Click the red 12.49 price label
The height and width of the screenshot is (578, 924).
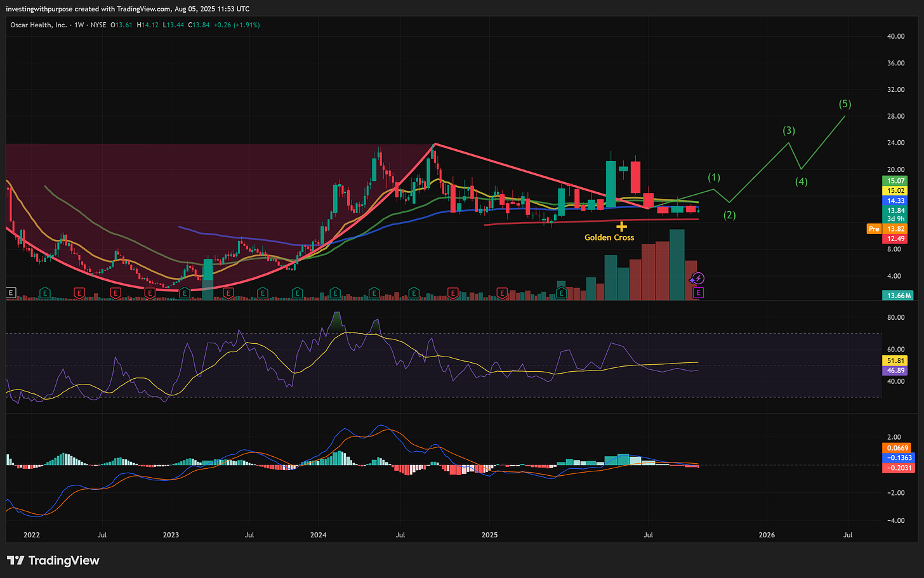[895, 239]
